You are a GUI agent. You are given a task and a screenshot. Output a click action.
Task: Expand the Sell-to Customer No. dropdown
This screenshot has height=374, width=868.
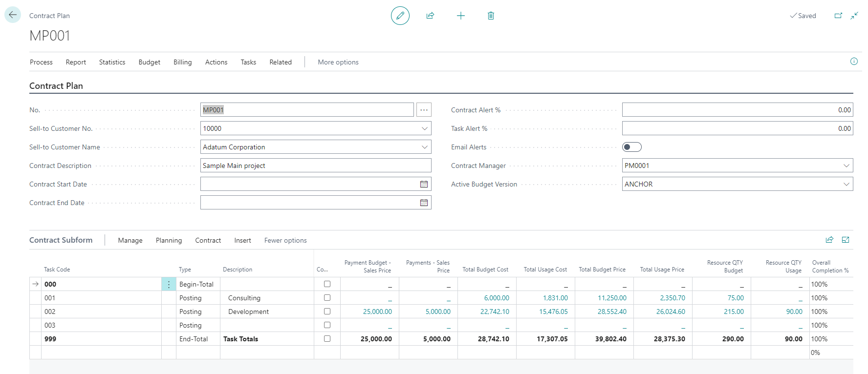(424, 128)
